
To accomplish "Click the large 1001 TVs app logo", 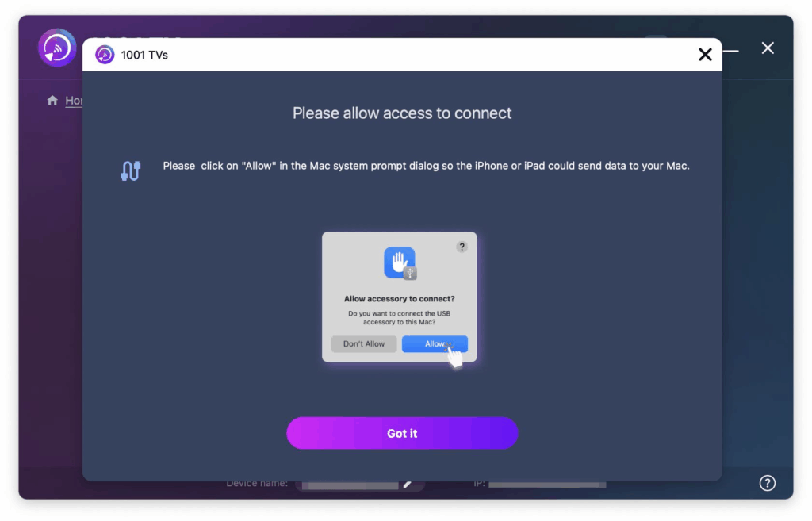I will [57, 48].
